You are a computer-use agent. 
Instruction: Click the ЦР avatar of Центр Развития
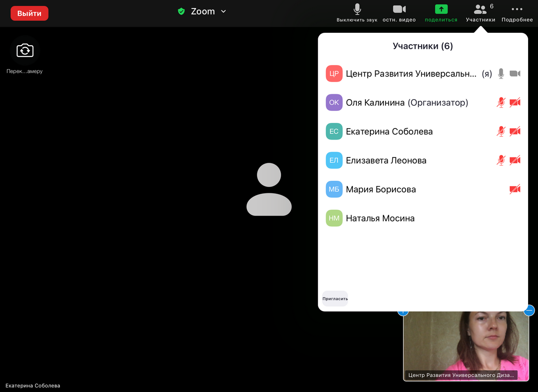tap(334, 74)
